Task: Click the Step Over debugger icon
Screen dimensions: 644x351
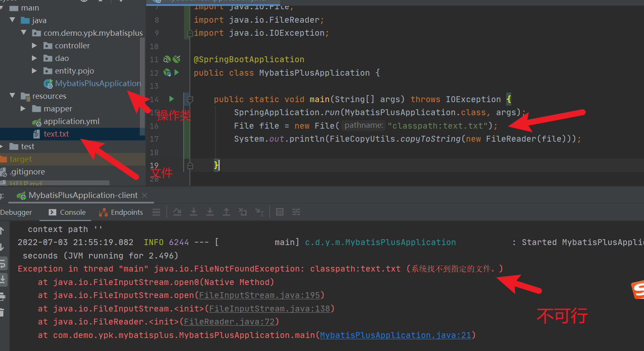Action: coord(177,212)
